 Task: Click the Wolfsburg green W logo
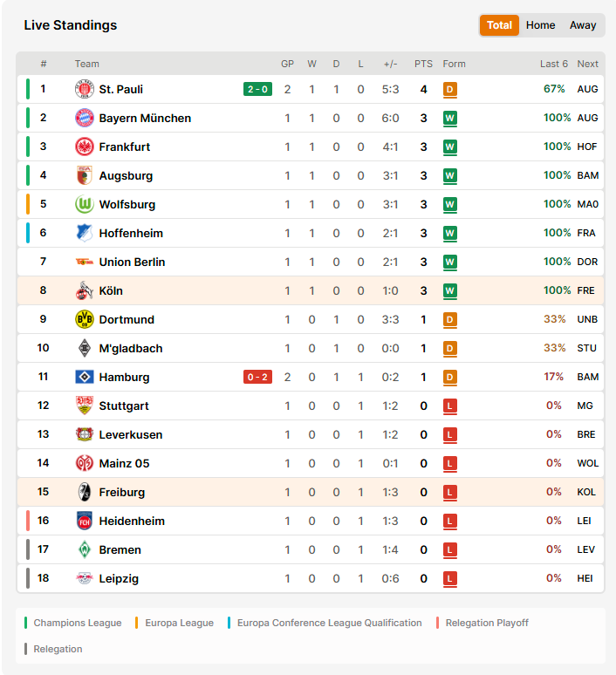tap(85, 204)
